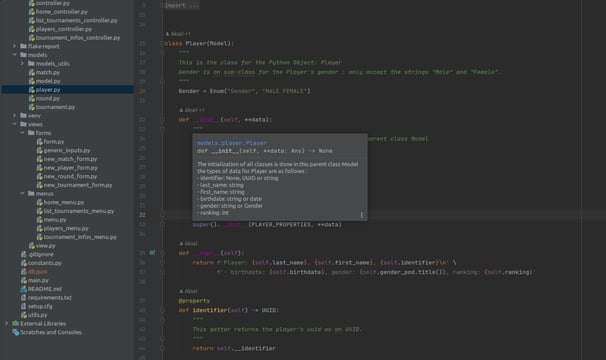606x360 pixels.
Task: Open the player.py file icon
Action: point(32,90)
